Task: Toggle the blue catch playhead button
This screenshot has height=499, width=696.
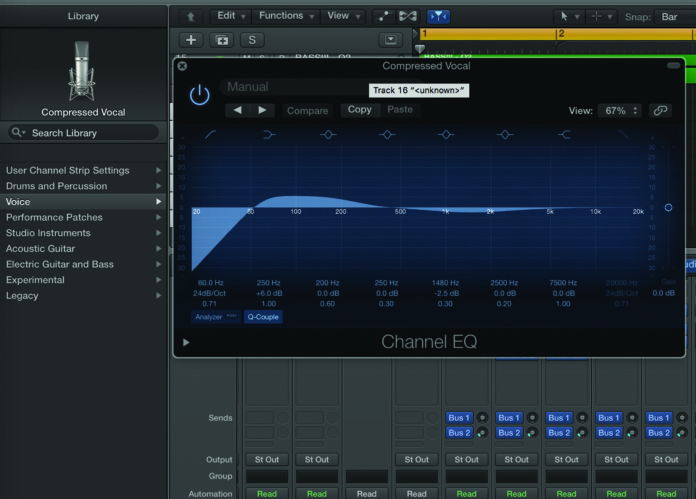Action: 438,17
